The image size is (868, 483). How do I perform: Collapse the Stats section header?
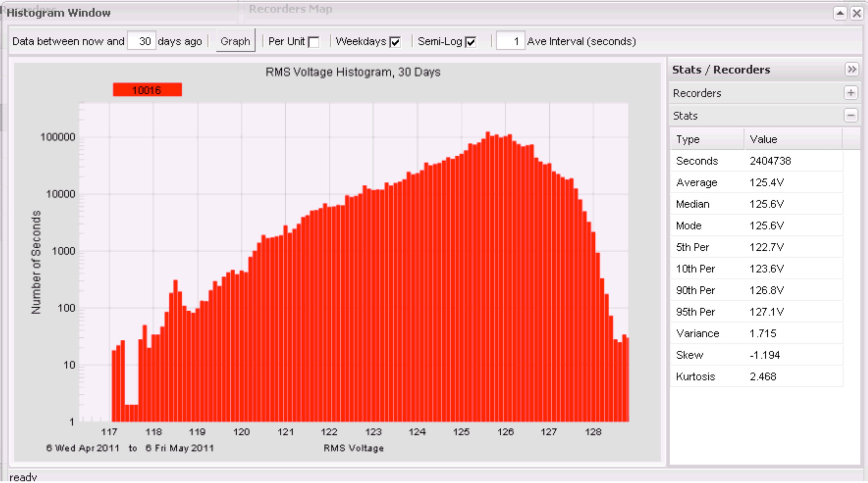click(684, 116)
